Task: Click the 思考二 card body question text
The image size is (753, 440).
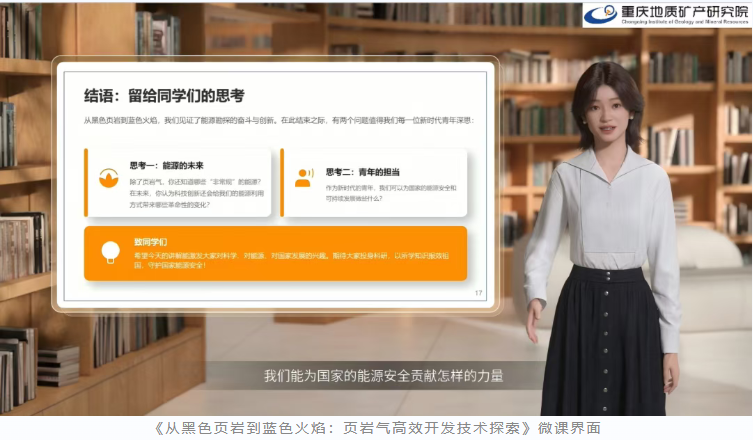Action: point(391,193)
